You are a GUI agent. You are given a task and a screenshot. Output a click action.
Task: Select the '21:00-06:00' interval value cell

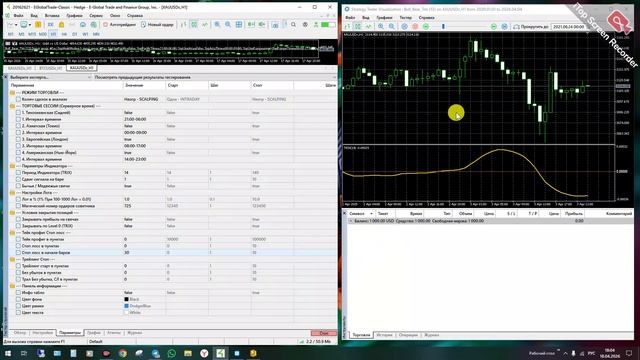pos(144,119)
